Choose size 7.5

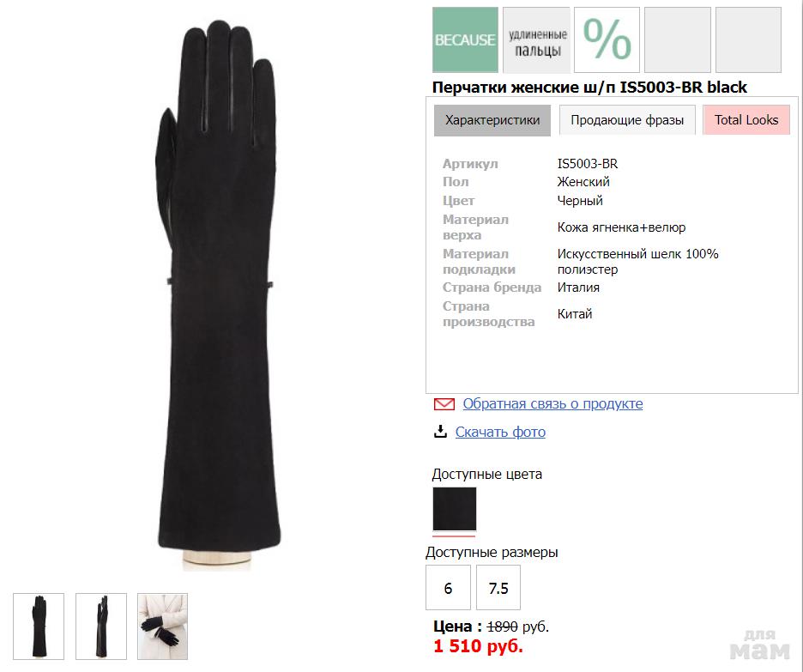498,588
